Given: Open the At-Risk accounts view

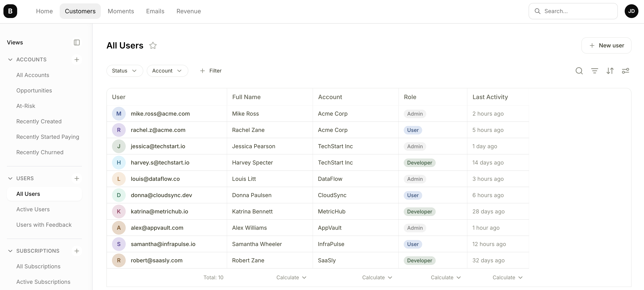Looking at the screenshot, I should tap(26, 106).
